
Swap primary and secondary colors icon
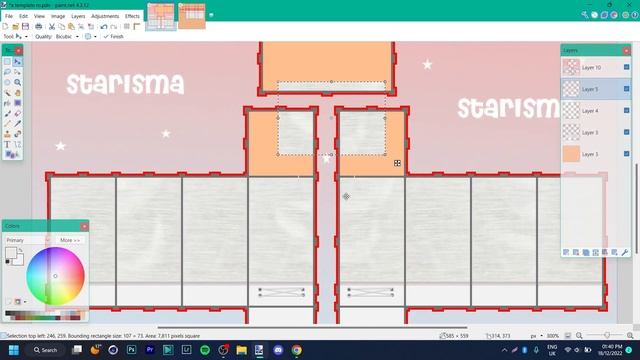(20, 249)
